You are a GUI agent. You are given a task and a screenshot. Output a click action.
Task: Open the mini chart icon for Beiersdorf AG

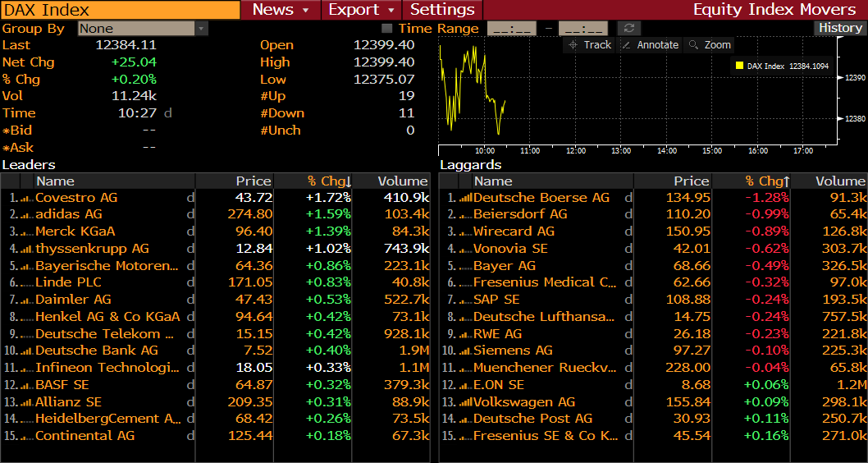(x=465, y=215)
